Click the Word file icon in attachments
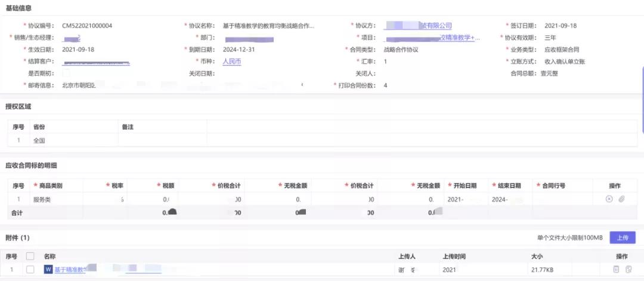This screenshot has width=644, height=281. [48, 270]
